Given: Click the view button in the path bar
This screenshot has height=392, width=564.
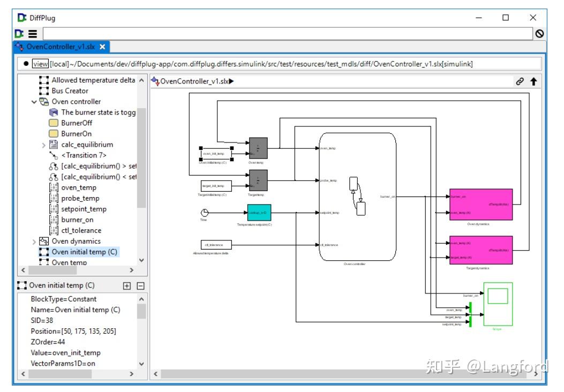Looking at the screenshot, I should 40,64.
